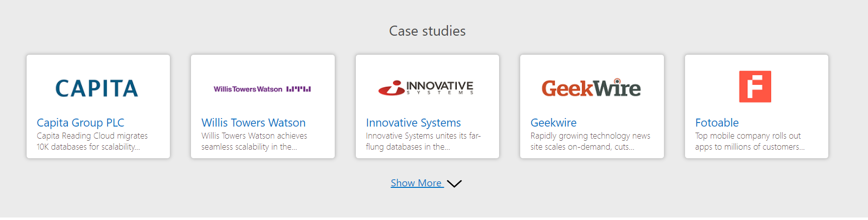Click the Innovative Systems logo

point(426,88)
